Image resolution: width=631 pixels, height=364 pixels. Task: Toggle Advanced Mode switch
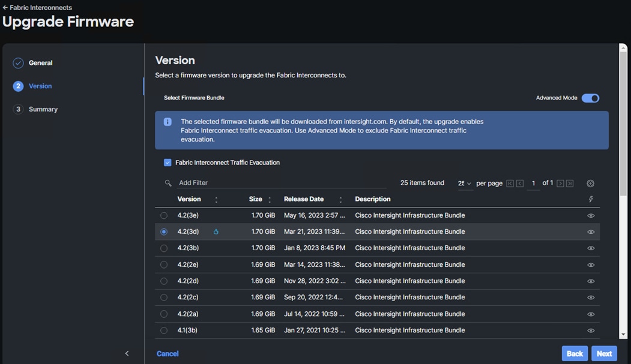[590, 98]
